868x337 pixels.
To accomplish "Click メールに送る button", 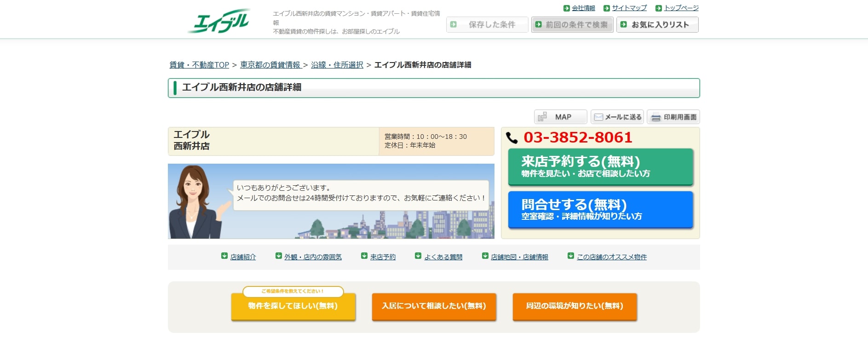I will [617, 117].
